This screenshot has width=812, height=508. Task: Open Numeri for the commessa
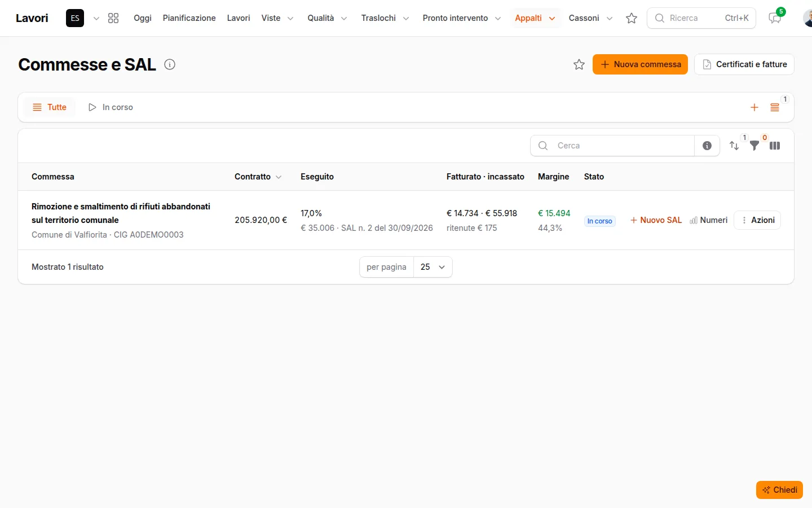click(709, 220)
